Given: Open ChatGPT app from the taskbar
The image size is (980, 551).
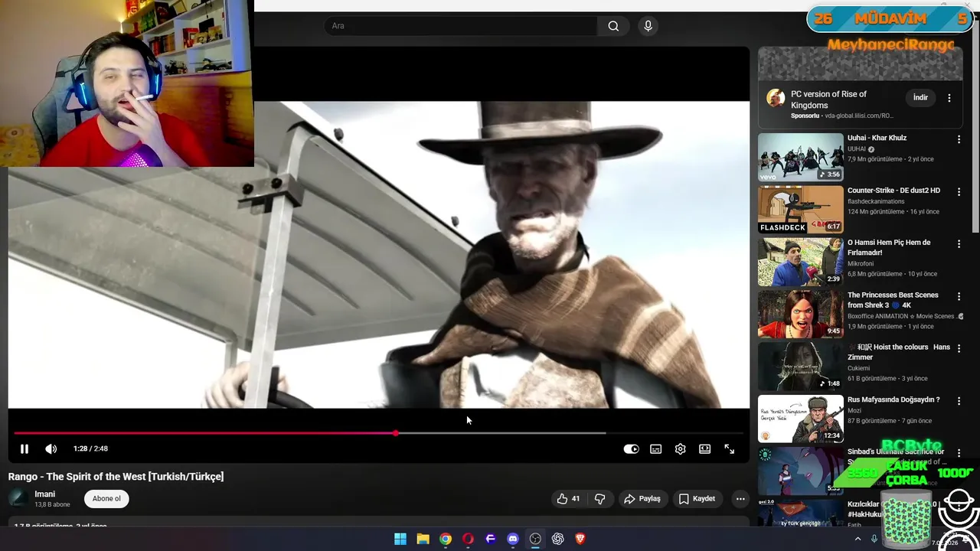Looking at the screenshot, I should tap(558, 539).
